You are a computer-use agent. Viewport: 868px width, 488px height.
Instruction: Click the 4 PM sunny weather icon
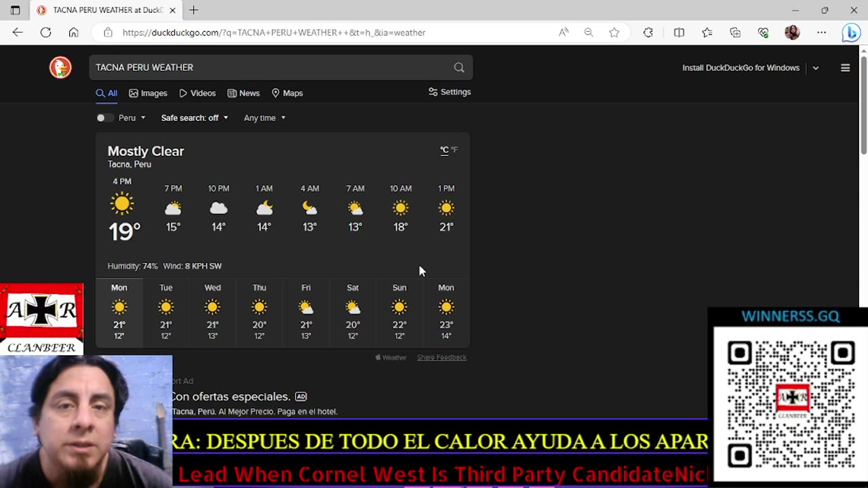click(x=122, y=203)
